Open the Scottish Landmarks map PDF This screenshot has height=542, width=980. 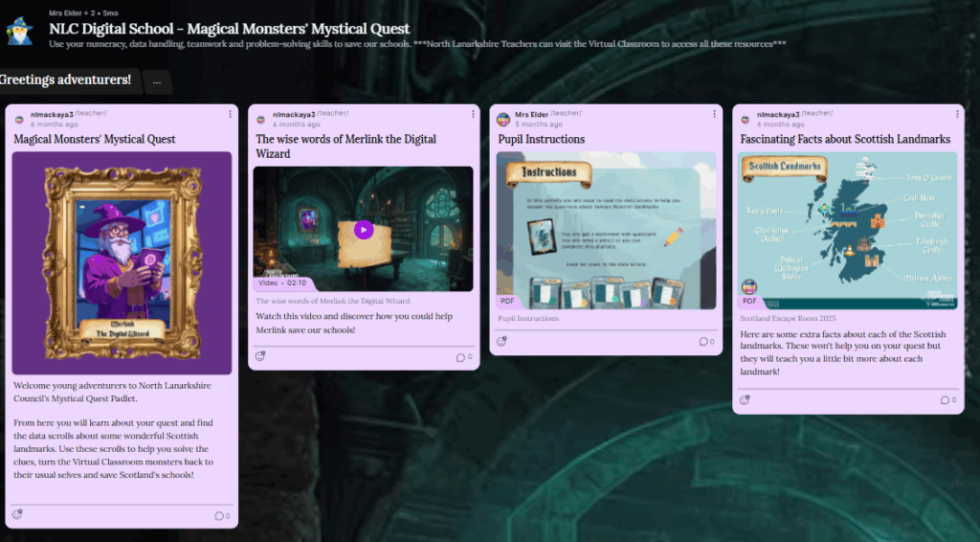point(848,230)
